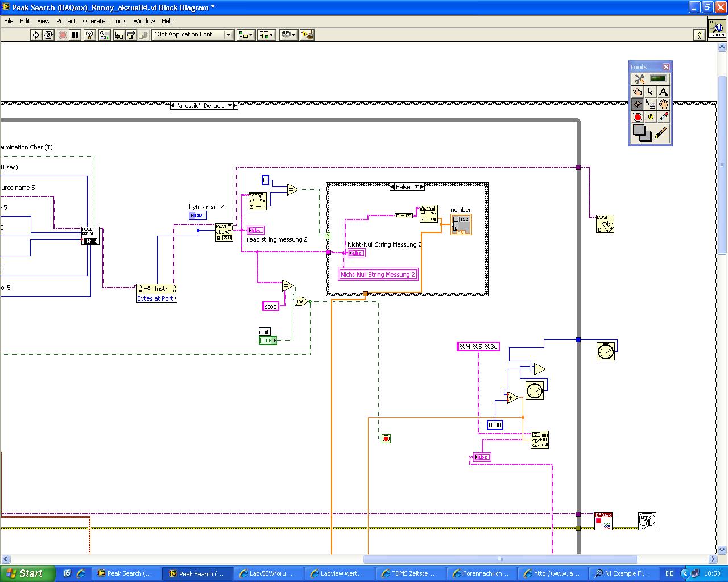Viewport: 728px width, 582px height.
Task: Toggle Highlight Execution light bulb
Action: coord(89,35)
